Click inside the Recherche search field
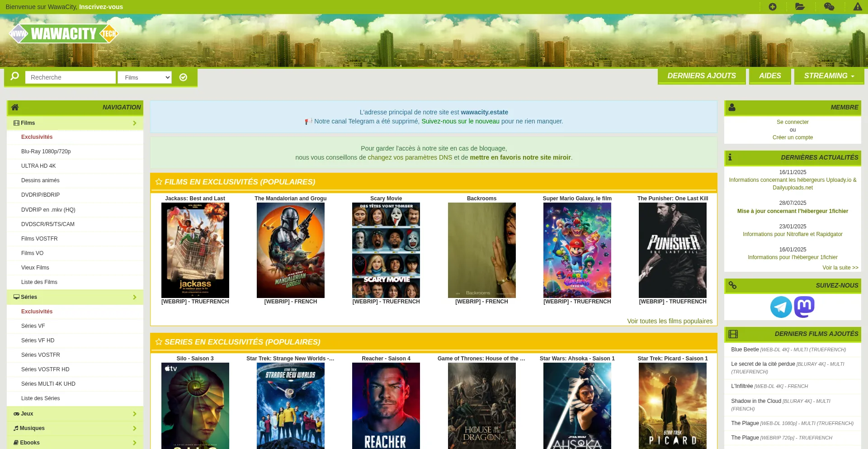Image resolution: width=868 pixels, height=449 pixels. pyautogui.click(x=71, y=77)
